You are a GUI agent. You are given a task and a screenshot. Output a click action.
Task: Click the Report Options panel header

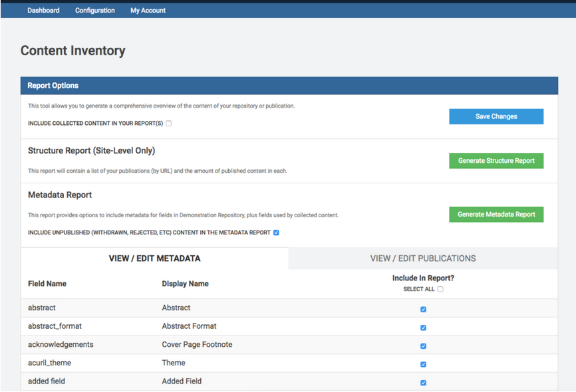coord(289,86)
